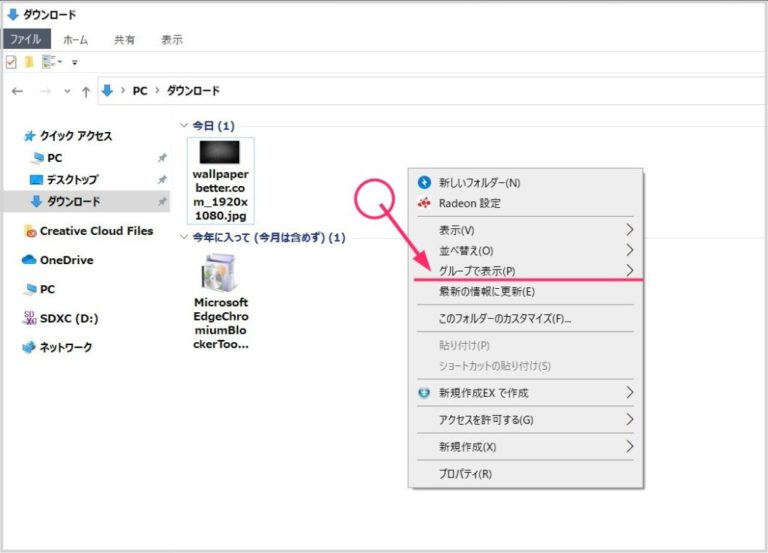Open SDXC (D:) drive in the sidebar
The width and height of the screenshot is (768, 553).
68,318
